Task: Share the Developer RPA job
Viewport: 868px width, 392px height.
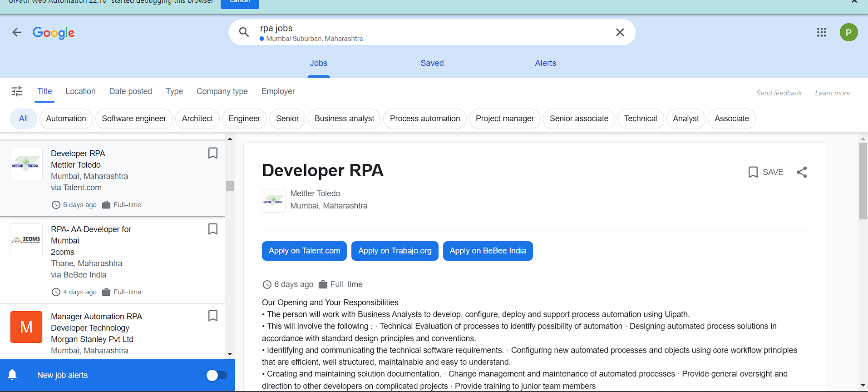Action: click(802, 172)
